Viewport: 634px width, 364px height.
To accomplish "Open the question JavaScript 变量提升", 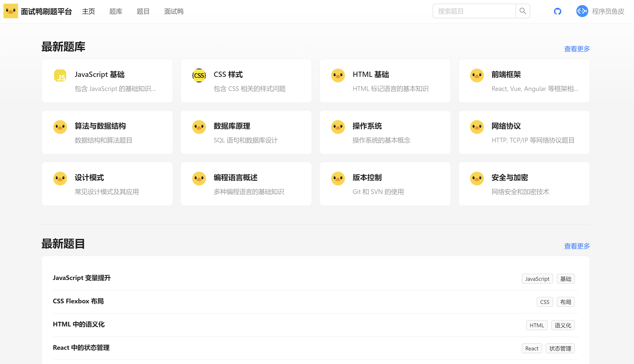I will [82, 278].
